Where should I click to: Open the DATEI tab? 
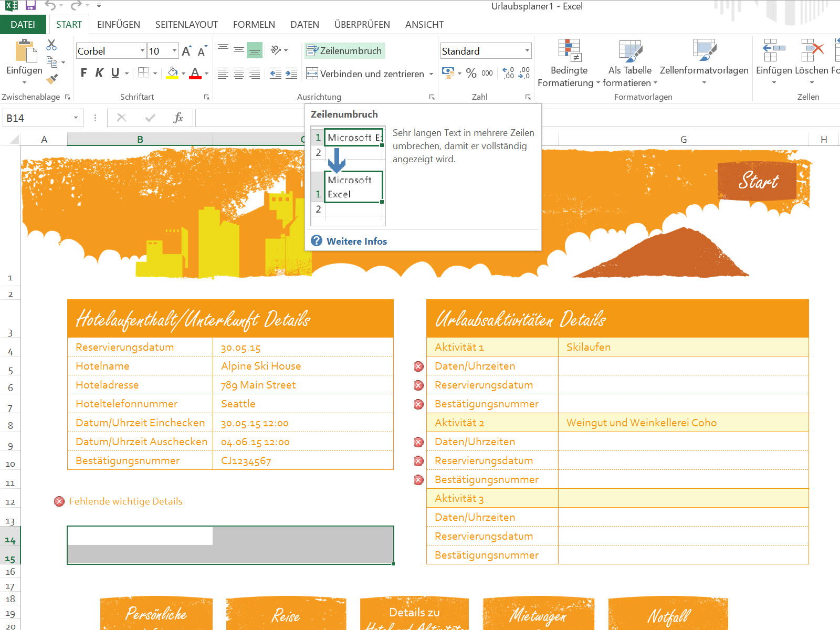click(x=23, y=24)
